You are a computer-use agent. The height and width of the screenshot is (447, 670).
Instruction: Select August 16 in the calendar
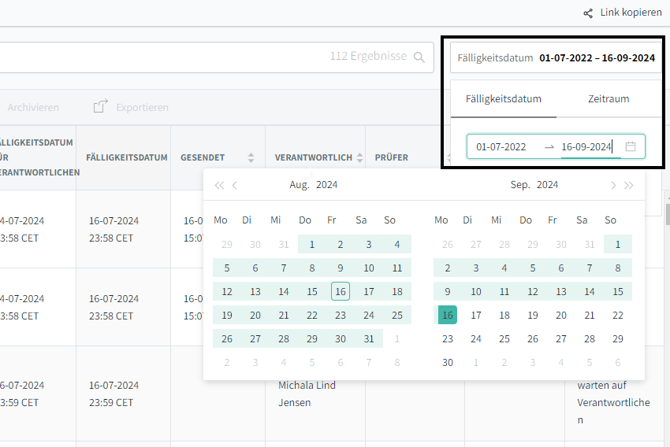pyautogui.click(x=340, y=291)
